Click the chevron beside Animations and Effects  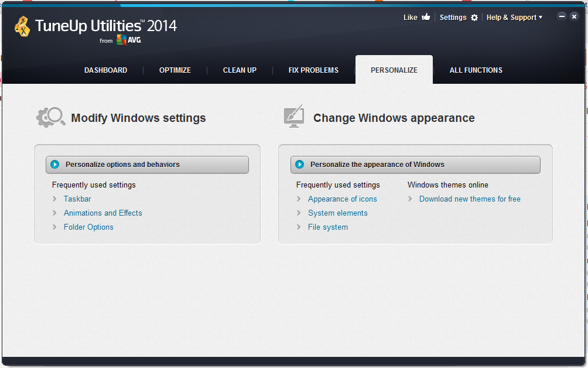click(54, 213)
